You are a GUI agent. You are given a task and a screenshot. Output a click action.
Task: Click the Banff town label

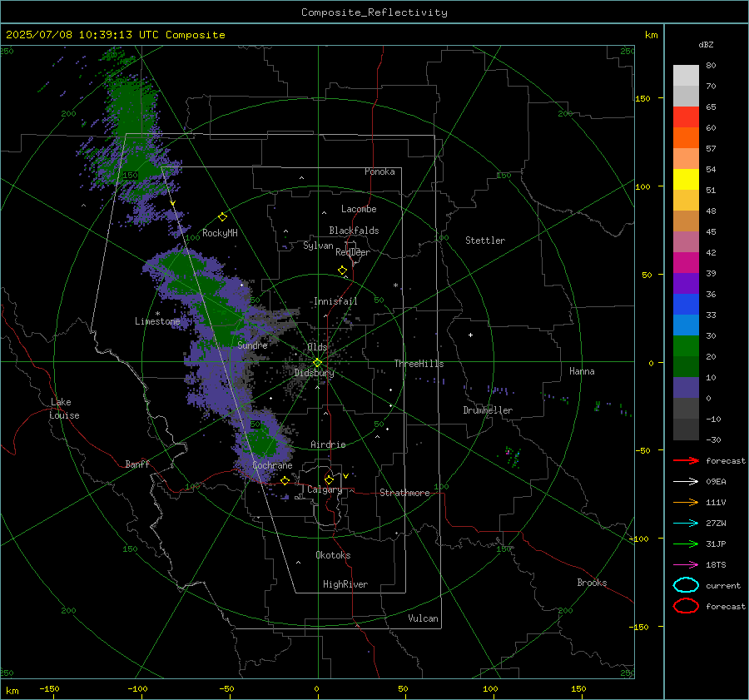[137, 464]
